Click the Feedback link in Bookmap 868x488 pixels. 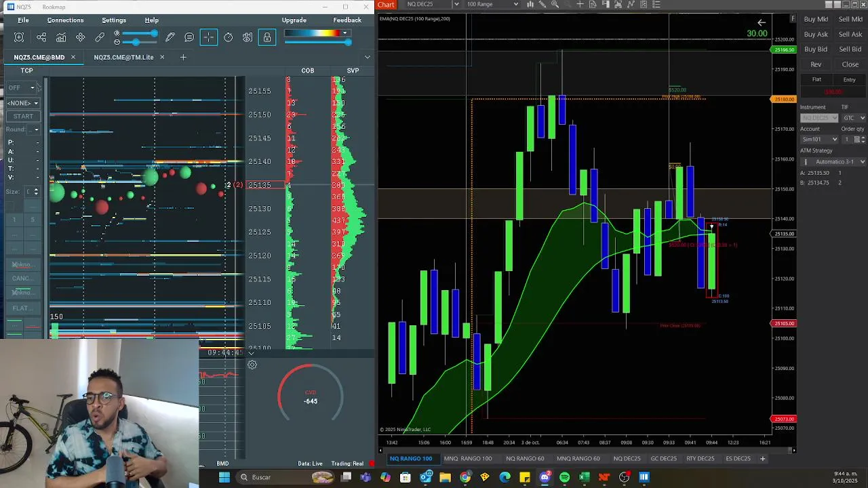[x=347, y=20]
